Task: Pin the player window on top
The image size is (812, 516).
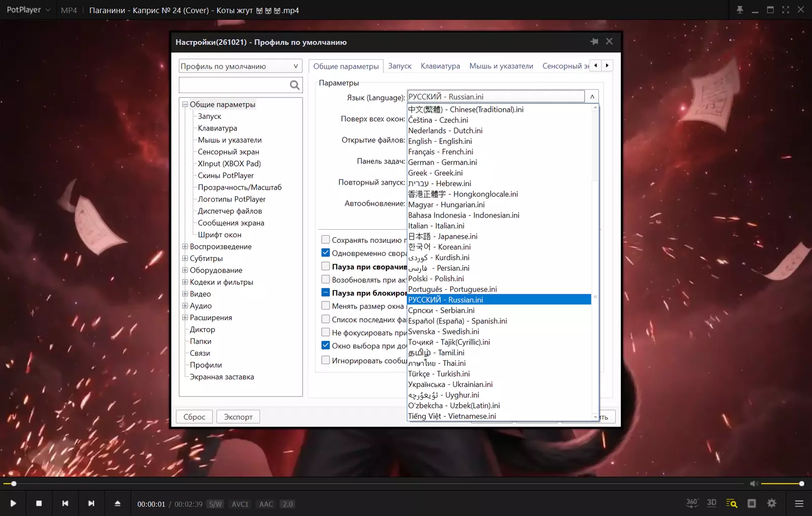Action: [740, 10]
